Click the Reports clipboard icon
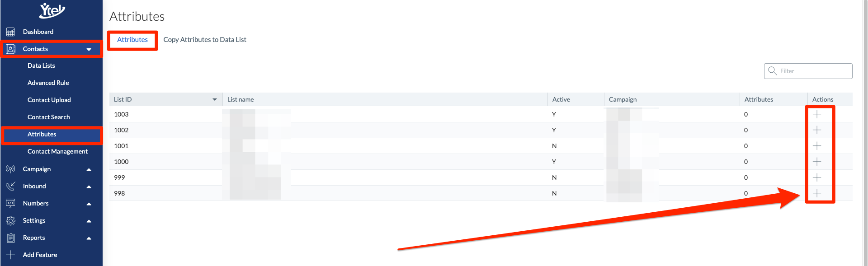This screenshot has height=266, width=868. coord(10,238)
